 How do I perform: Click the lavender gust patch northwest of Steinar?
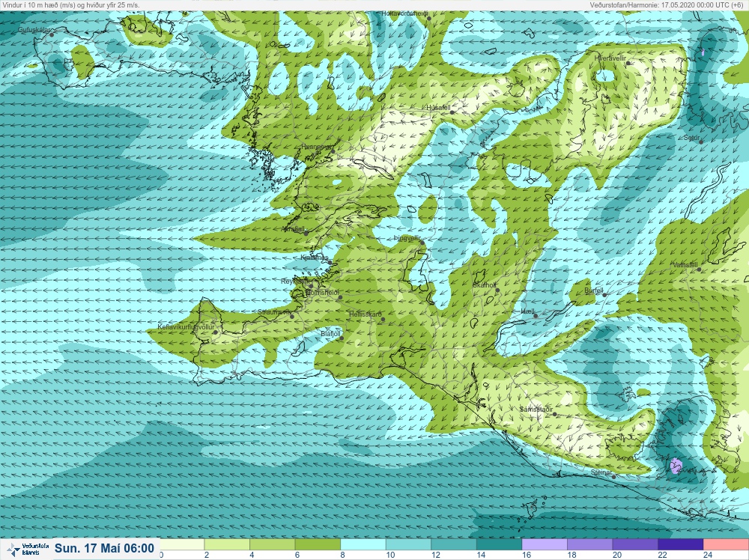(676, 466)
